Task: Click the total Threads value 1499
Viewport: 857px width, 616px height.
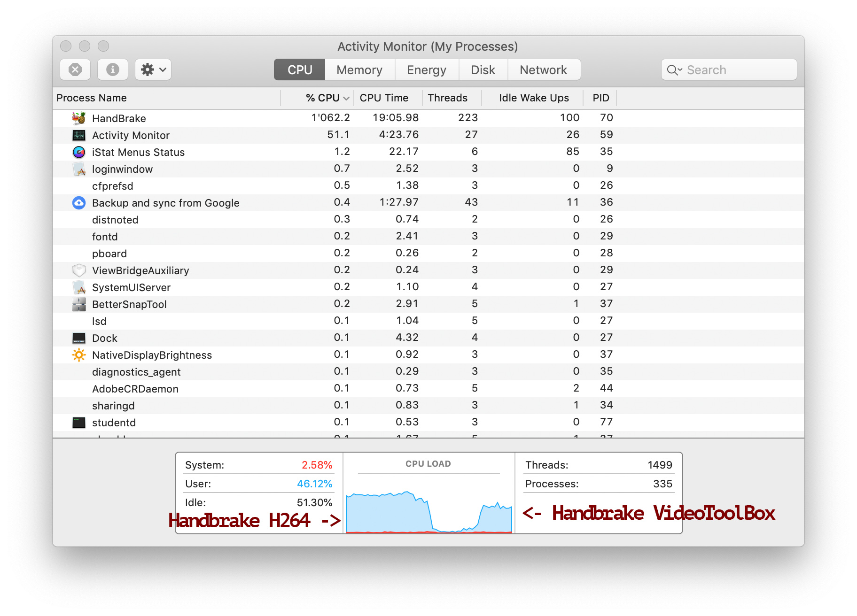Action: pyautogui.click(x=660, y=465)
